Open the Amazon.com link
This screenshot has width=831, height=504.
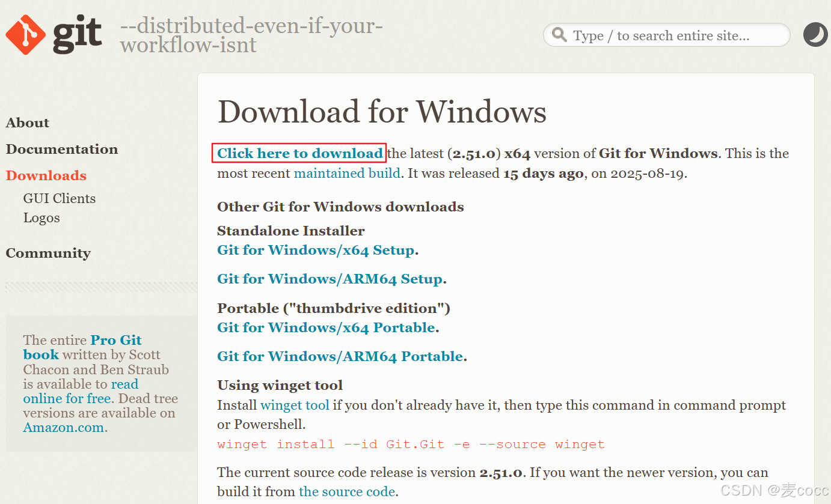(x=64, y=428)
